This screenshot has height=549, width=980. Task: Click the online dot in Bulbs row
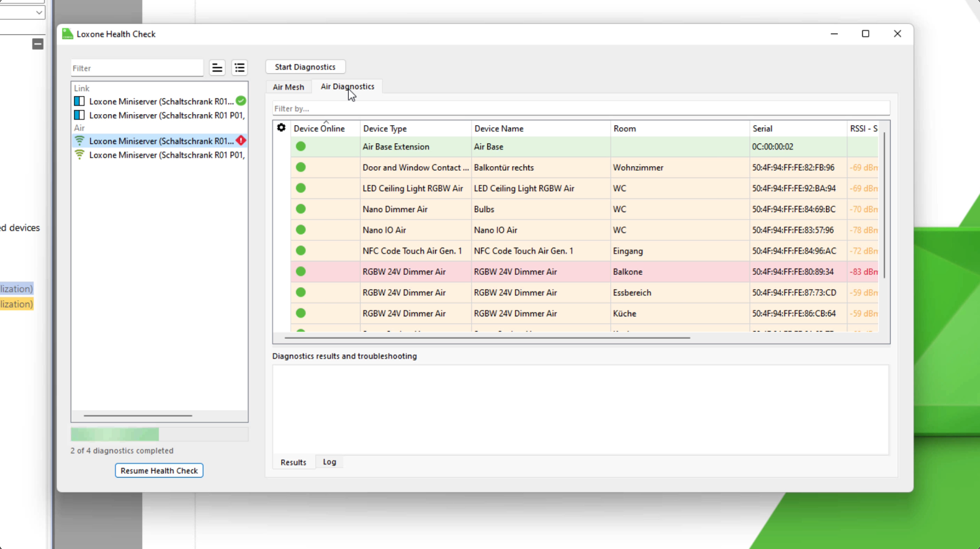point(301,209)
